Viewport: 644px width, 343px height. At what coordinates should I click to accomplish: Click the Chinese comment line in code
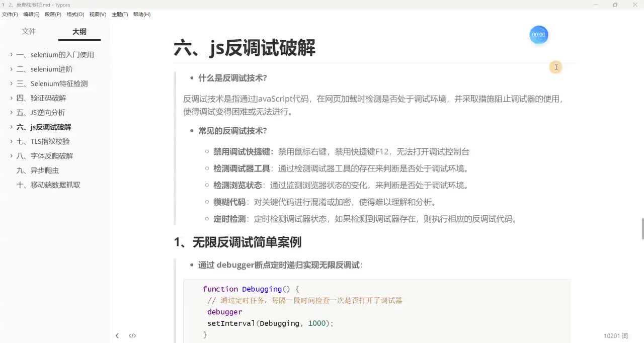pos(304,301)
